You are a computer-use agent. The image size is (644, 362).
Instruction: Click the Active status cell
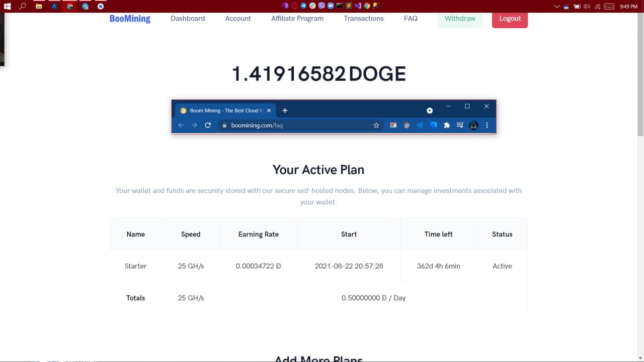502,266
